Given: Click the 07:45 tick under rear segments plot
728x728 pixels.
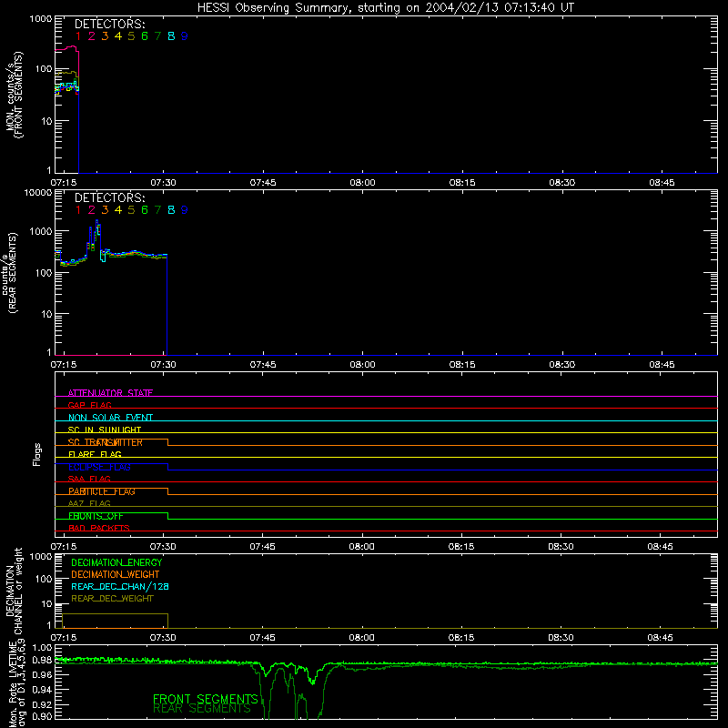Looking at the screenshot, I should pyautogui.click(x=263, y=365).
